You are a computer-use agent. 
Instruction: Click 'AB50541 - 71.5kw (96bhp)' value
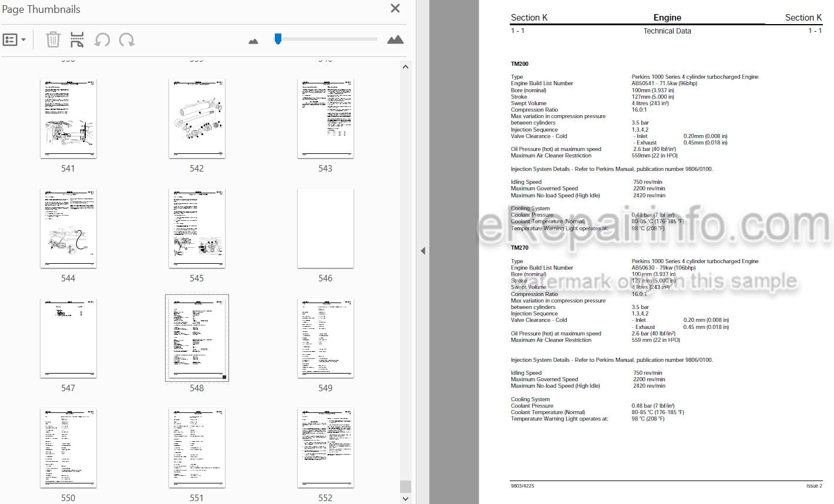tap(664, 83)
